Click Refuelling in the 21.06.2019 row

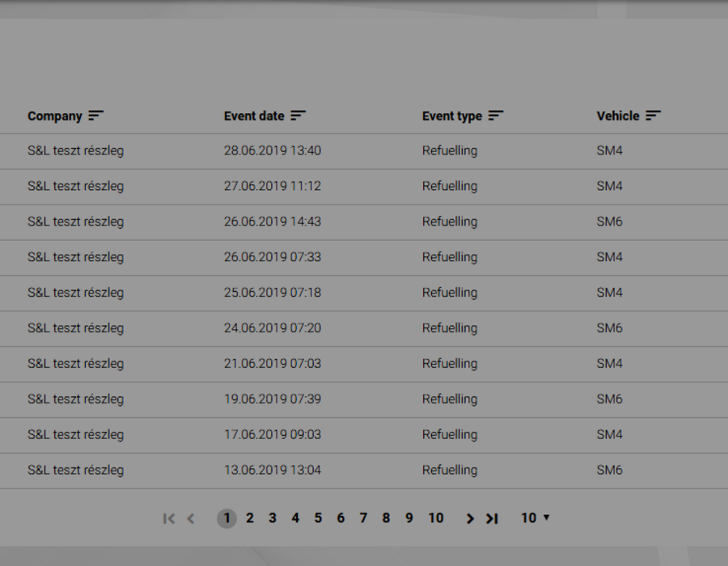coord(450,364)
